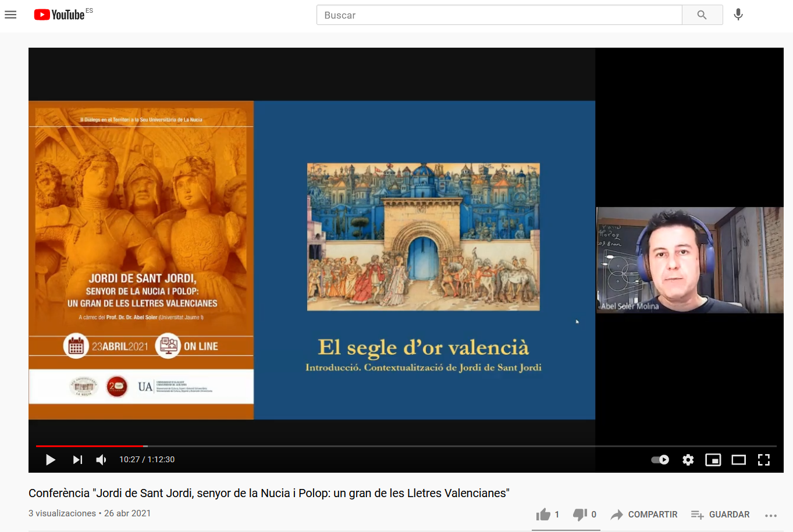Like the video with thumbs up
This screenshot has height=532, width=793.
[547, 515]
